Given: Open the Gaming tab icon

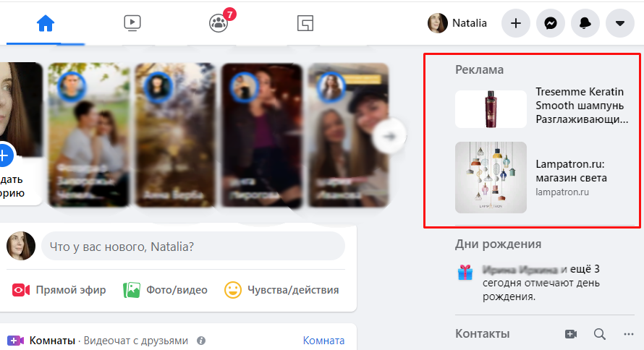Looking at the screenshot, I should pyautogui.click(x=305, y=23).
